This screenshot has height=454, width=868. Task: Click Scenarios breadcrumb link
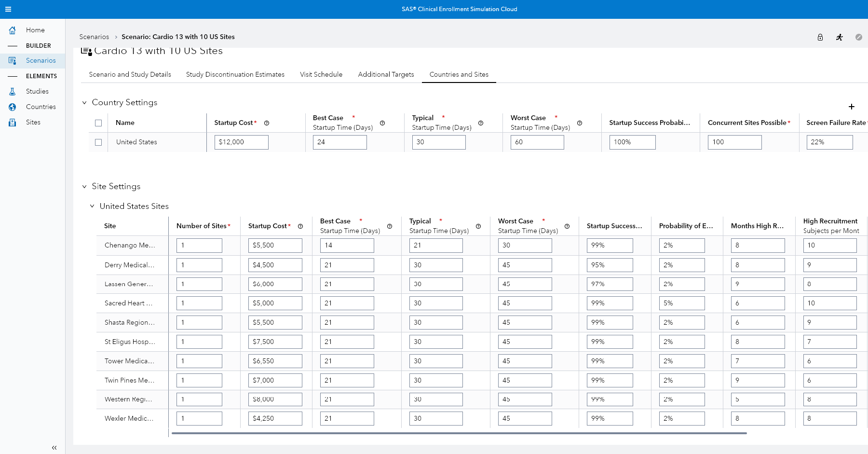pyautogui.click(x=94, y=37)
